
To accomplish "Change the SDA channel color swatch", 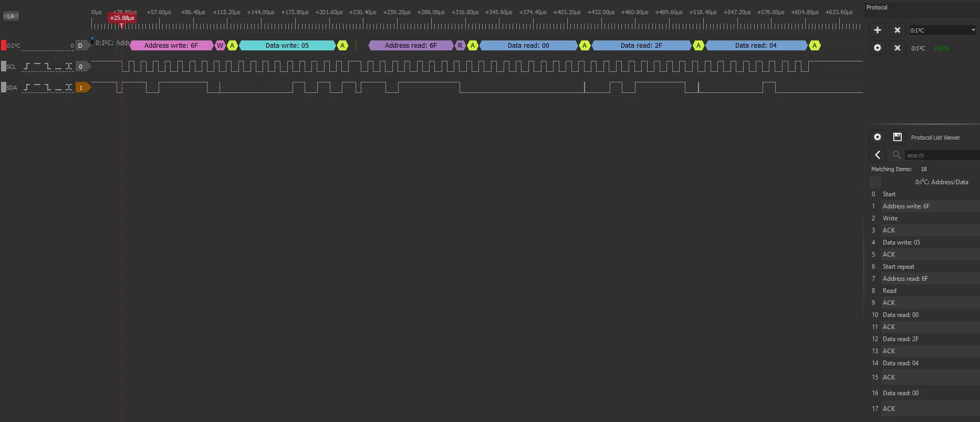I will (x=3, y=87).
